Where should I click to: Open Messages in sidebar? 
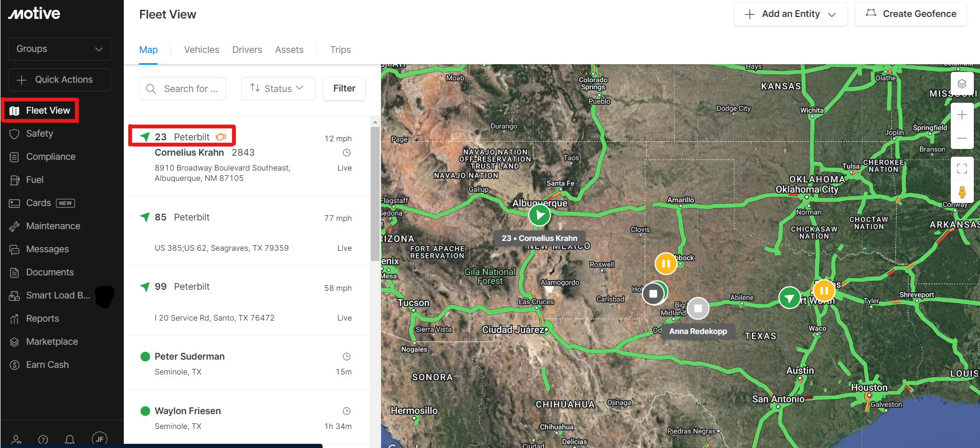tap(47, 249)
